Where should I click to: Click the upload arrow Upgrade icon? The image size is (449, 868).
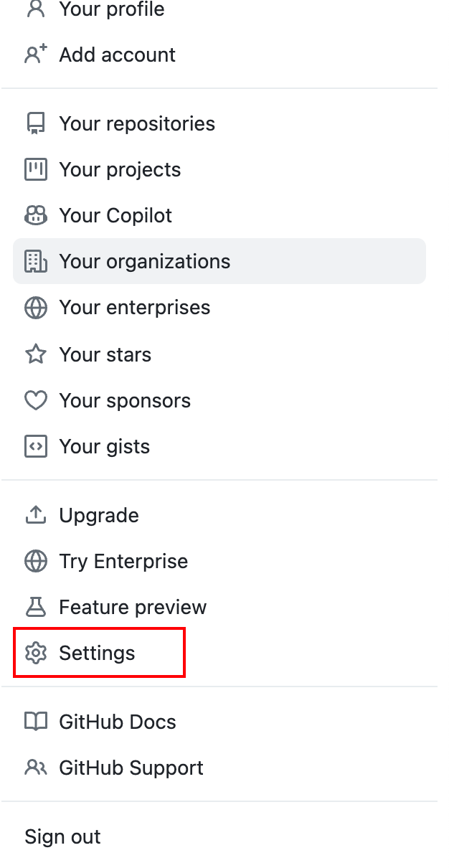pyautogui.click(x=35, y=515)
